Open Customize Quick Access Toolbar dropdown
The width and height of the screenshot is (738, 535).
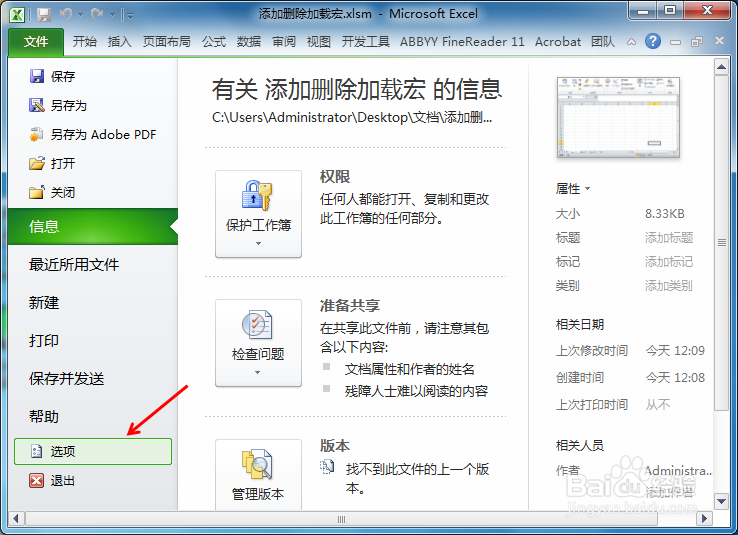pos(130,16)
